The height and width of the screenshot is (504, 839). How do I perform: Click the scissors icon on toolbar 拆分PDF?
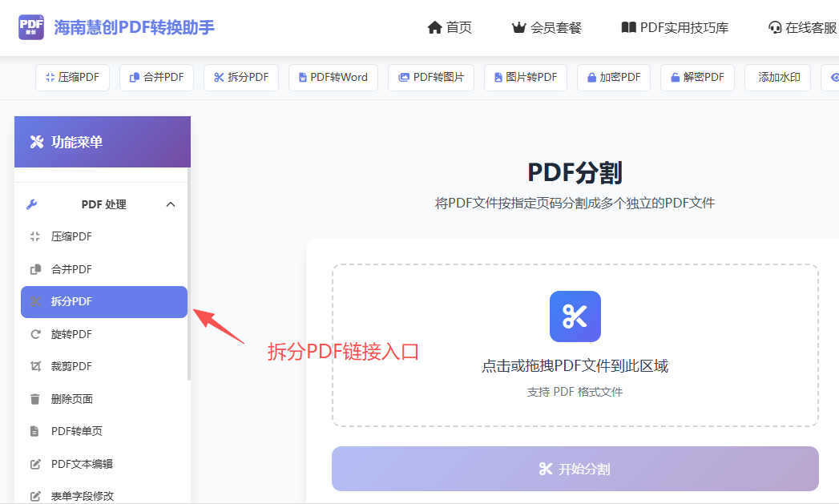(219, 78)
